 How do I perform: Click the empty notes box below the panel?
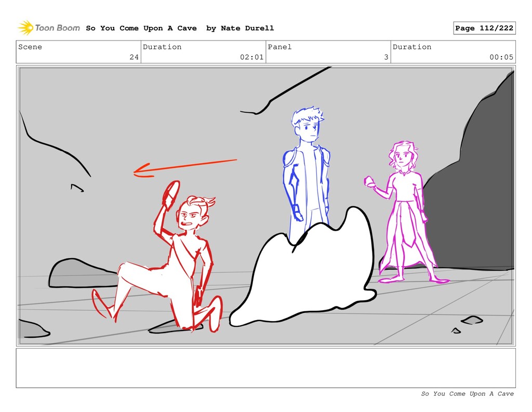(265, 368)
